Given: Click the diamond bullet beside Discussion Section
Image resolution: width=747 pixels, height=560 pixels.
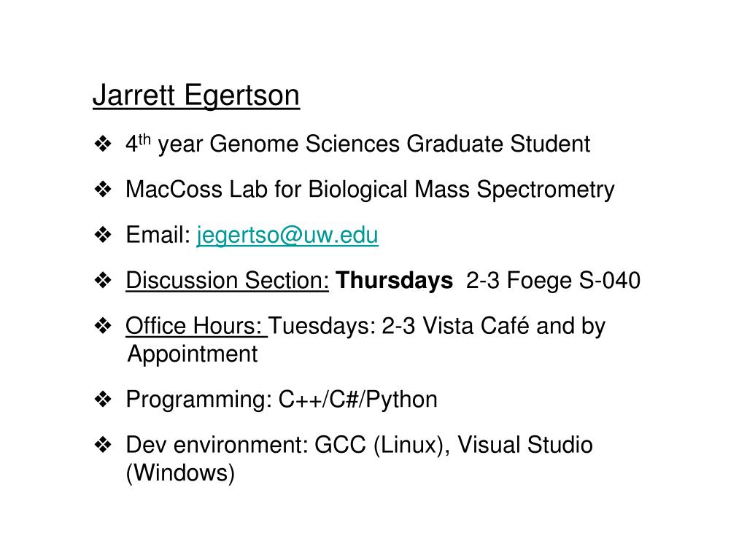Looking at the screenshot, I should (x=103, y=280).
